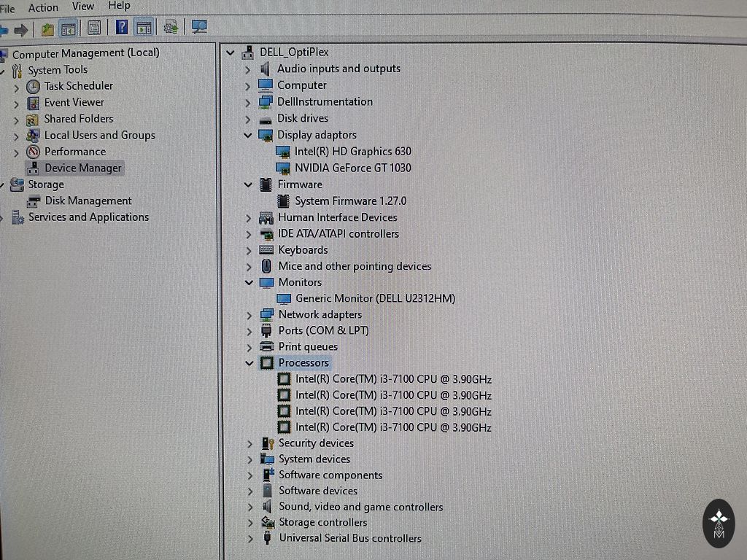Collapse the Display adaptors category arrow
The width and height of the screenshot is (747, 560).
(x=248, y=136)
